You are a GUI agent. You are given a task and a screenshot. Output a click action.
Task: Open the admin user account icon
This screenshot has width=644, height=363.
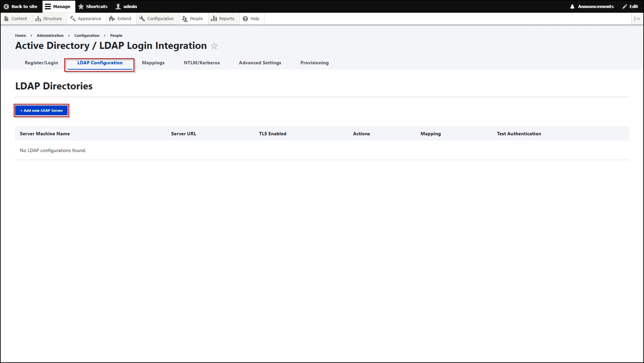coord(118,6)
